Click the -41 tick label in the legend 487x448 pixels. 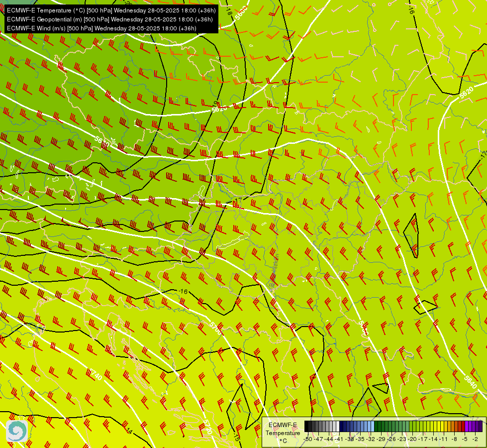tap(339, 439)
